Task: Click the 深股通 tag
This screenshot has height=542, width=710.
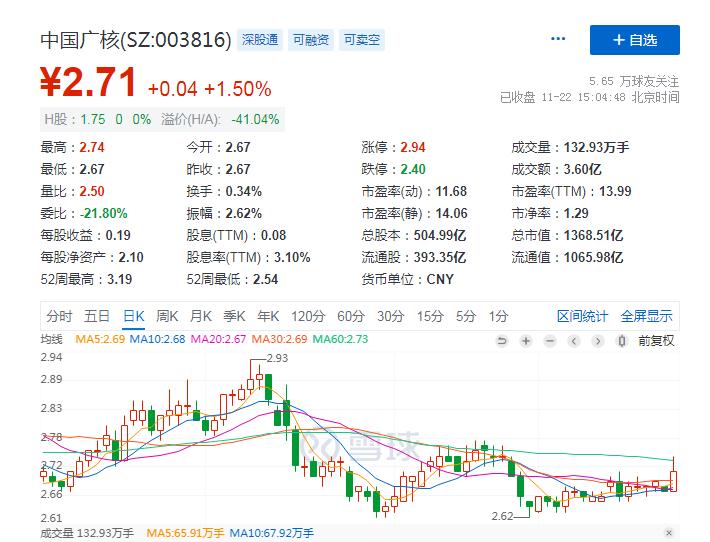Action: pos(260,40)
